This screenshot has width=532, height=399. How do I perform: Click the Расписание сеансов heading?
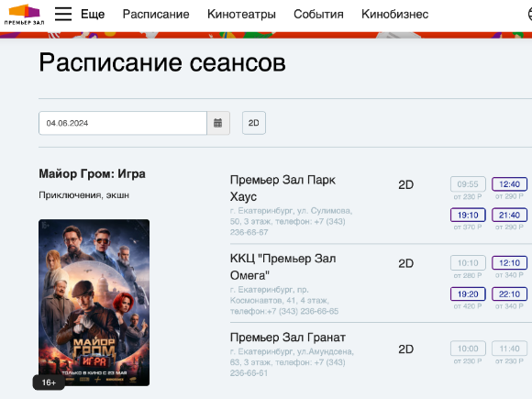[x=162, y=62]
